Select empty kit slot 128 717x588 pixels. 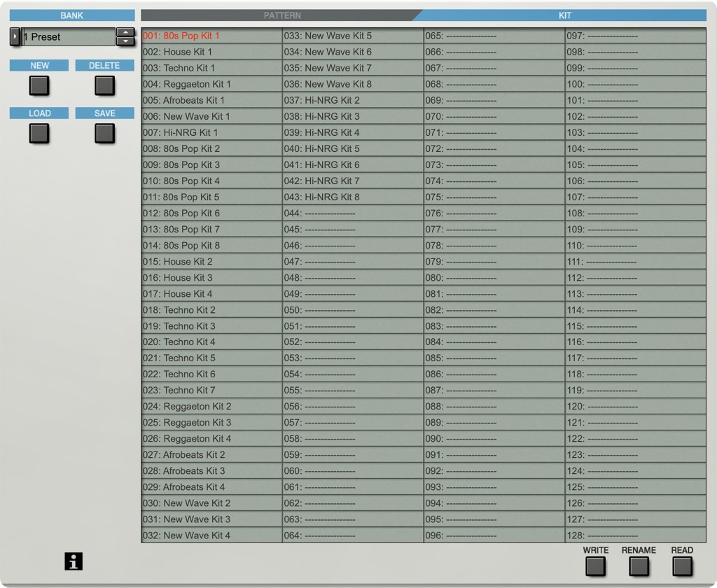[x=635, y=535]
